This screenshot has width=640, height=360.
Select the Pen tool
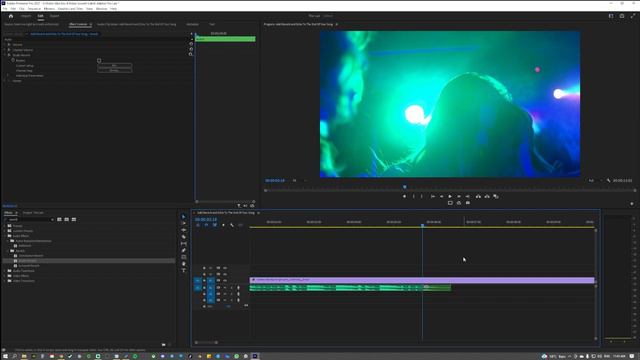184,250
